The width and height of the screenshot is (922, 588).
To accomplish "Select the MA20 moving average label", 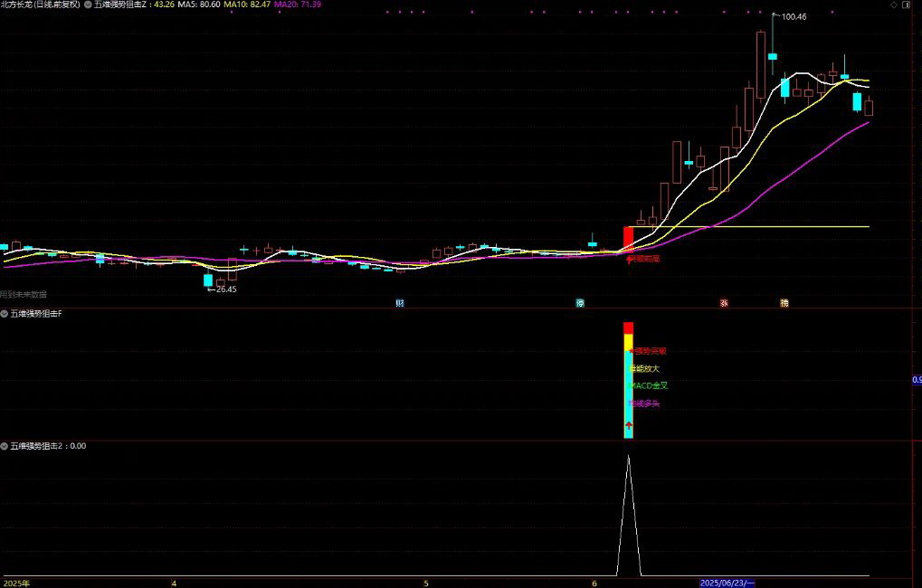I will coord(297,5).
